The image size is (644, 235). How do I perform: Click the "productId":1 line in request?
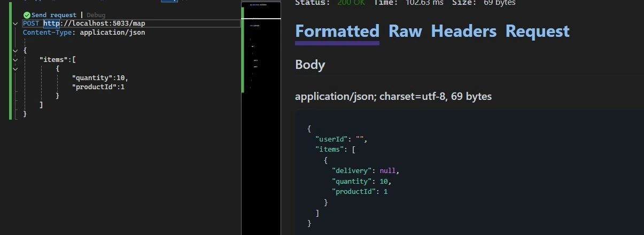(98, 87)
